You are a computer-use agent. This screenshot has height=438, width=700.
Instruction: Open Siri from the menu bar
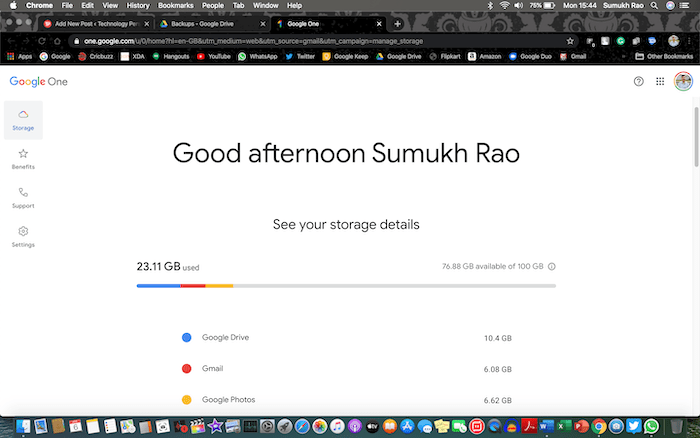point(670,5)
